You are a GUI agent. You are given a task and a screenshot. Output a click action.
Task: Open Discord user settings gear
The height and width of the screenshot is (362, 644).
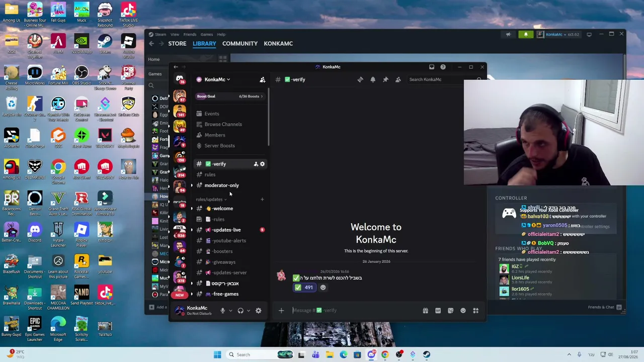pos(258,311)
